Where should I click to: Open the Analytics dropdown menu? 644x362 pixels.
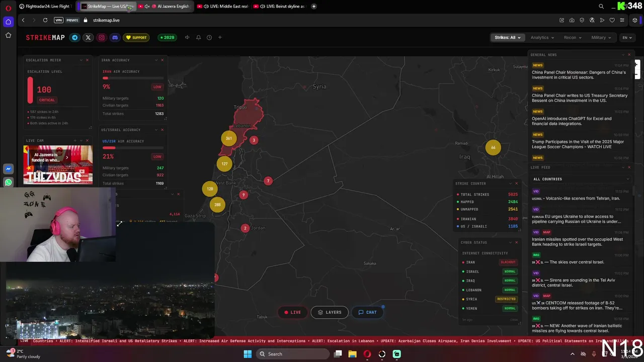542,37
